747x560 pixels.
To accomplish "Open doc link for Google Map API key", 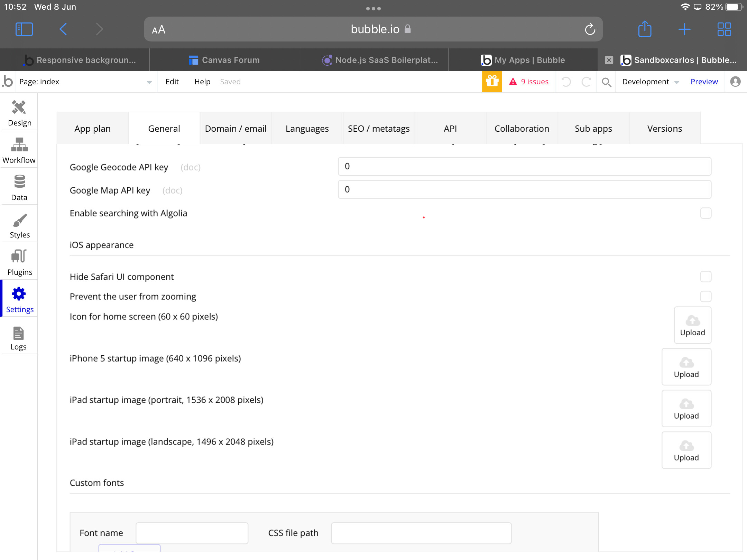I will click(173, 190).
